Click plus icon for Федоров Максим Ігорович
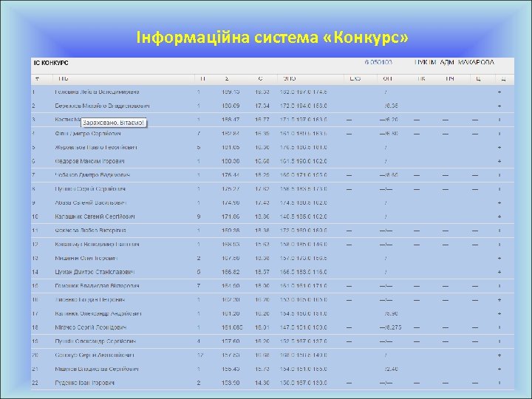Screen dimensions: 532x399 click(x=499, y=161)
